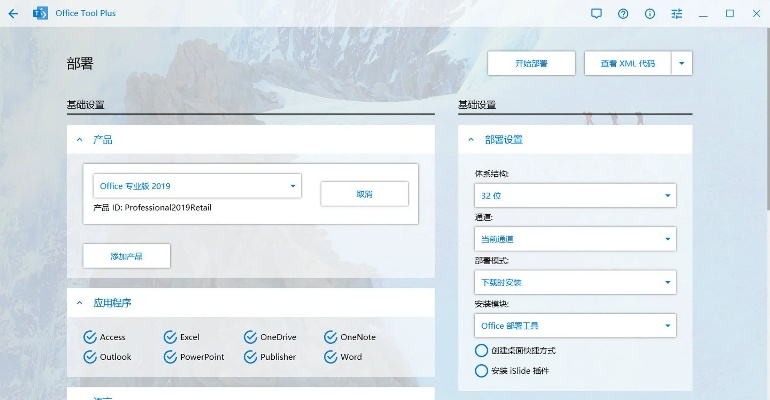Click the 开始部署 button
Viewport: 770px width, 400px height.
[x=531, y=63]
